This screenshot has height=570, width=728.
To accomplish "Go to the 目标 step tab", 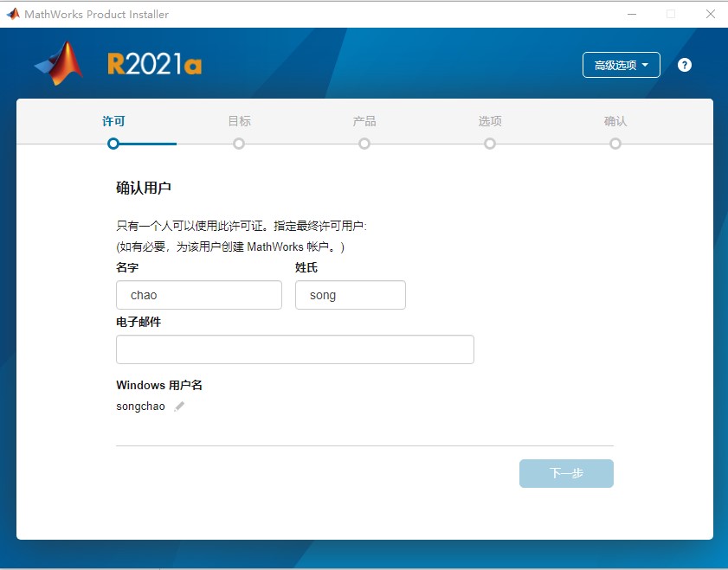I will point(239,121).
